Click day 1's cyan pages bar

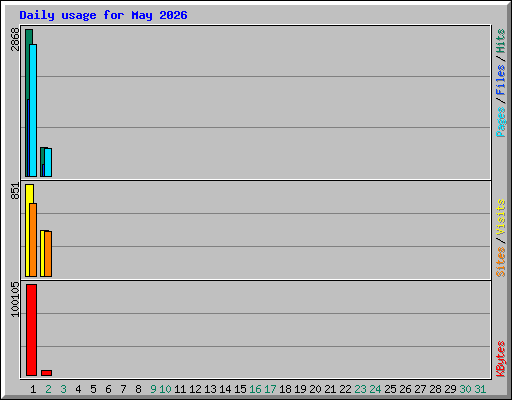click(x=33, y=110)
